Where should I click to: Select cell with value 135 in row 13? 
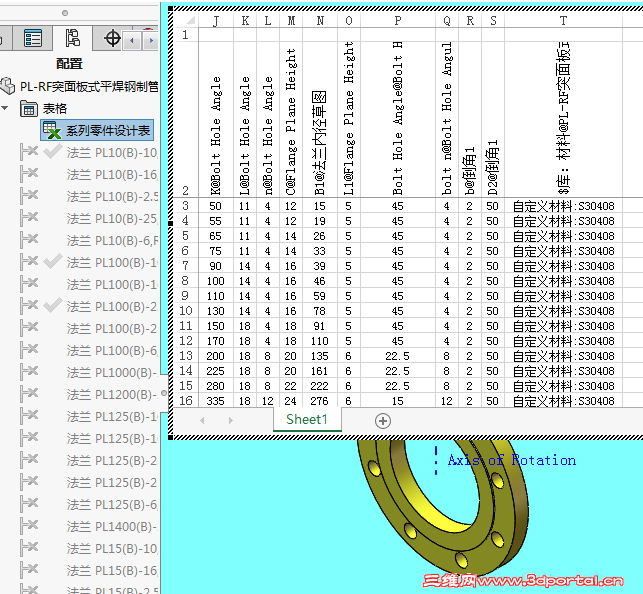pyautogui.click(x=320, y=356)
